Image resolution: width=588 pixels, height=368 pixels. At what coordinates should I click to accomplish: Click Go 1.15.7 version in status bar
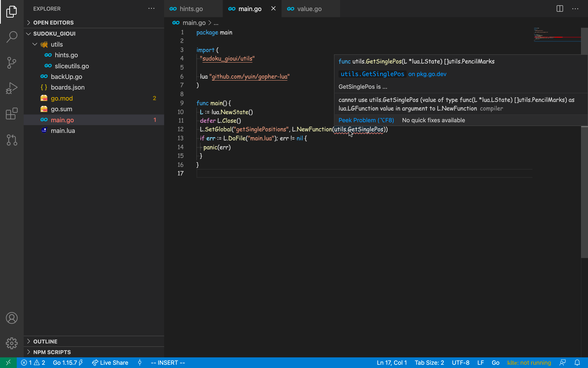pos(68,363)
